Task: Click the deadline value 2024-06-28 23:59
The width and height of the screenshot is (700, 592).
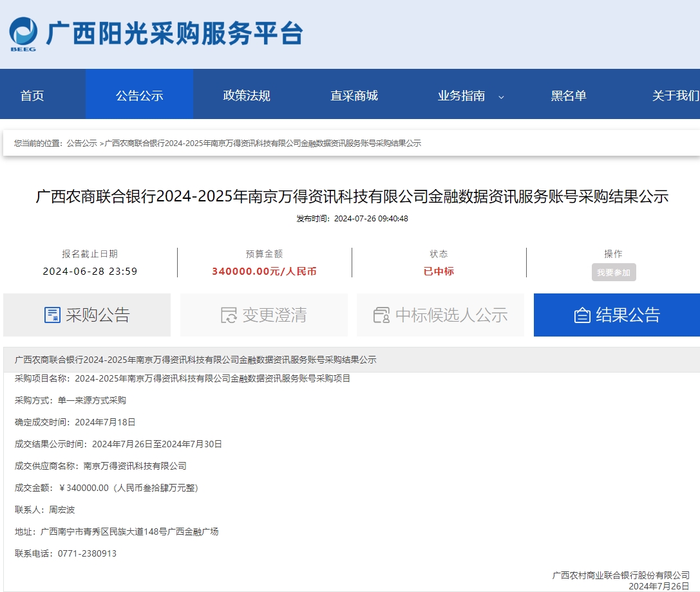Action: (90, 272)
